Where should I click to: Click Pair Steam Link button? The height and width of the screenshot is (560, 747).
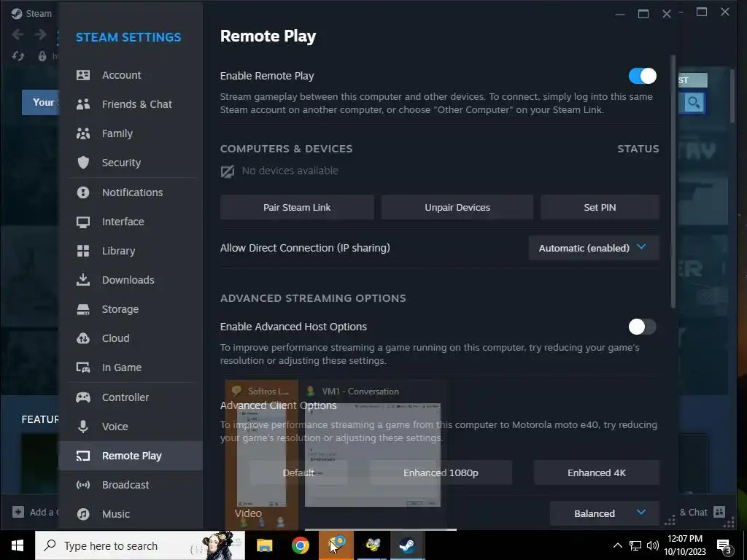point(298,207)
